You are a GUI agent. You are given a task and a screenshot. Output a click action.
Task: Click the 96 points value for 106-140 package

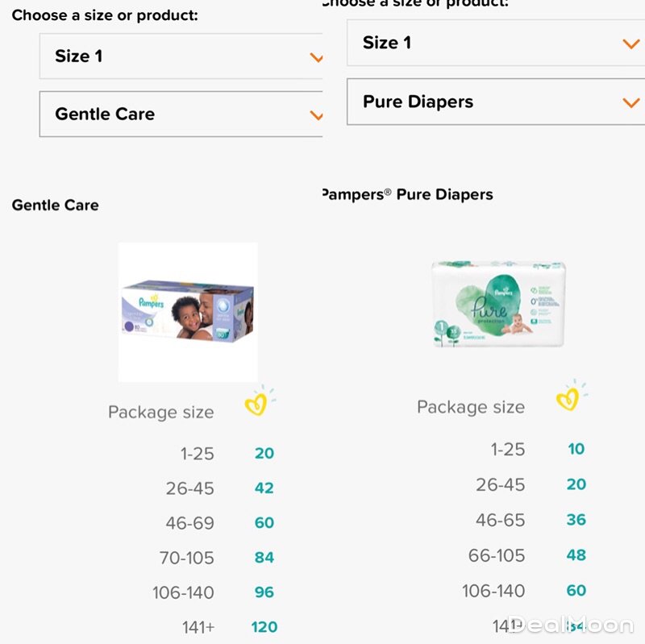[x=264, y=592]
